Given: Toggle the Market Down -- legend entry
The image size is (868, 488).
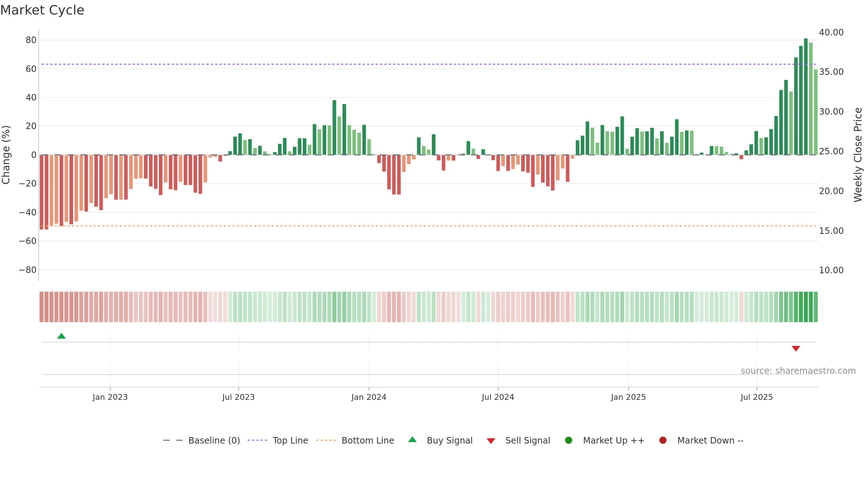Looking at the screenshot, I should pos(701,440).
